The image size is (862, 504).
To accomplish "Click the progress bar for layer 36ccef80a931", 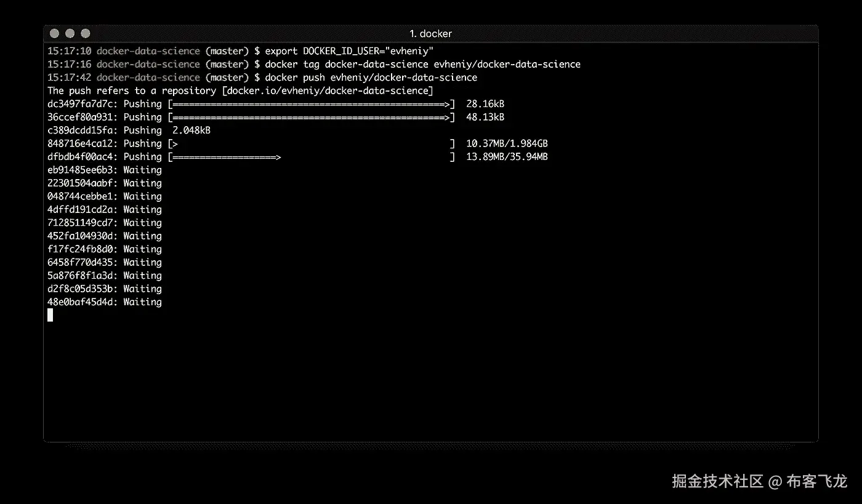I will point(312,117).
